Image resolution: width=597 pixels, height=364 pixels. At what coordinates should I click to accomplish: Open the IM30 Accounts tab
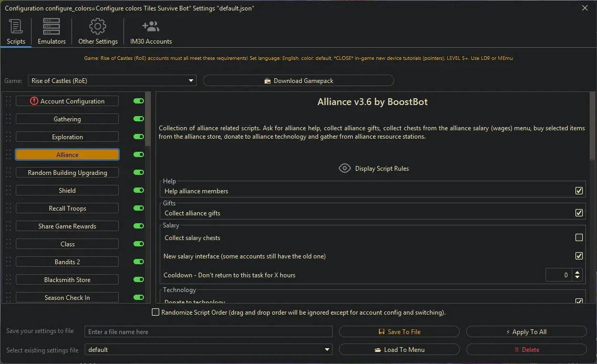[x=151, y=32]
